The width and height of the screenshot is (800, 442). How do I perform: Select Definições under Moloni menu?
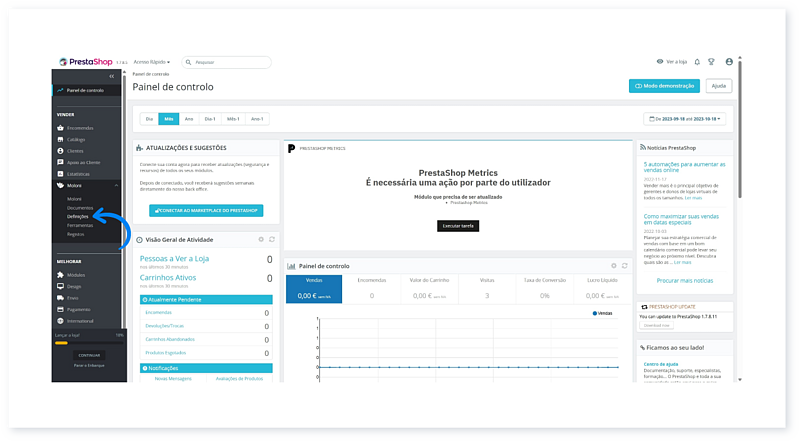pos(78,216)
